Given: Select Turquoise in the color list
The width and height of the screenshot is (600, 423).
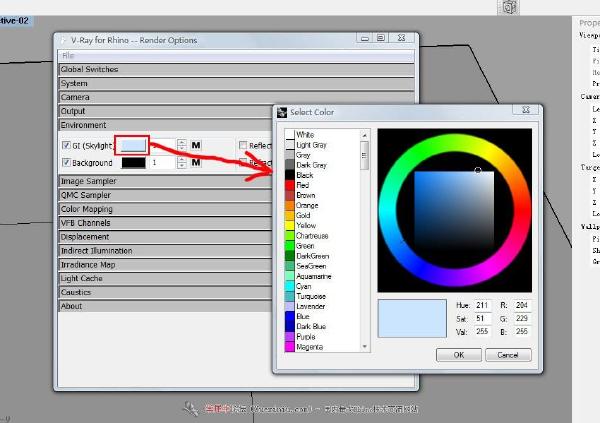Looking at the screenshot, I should point(311,296).
